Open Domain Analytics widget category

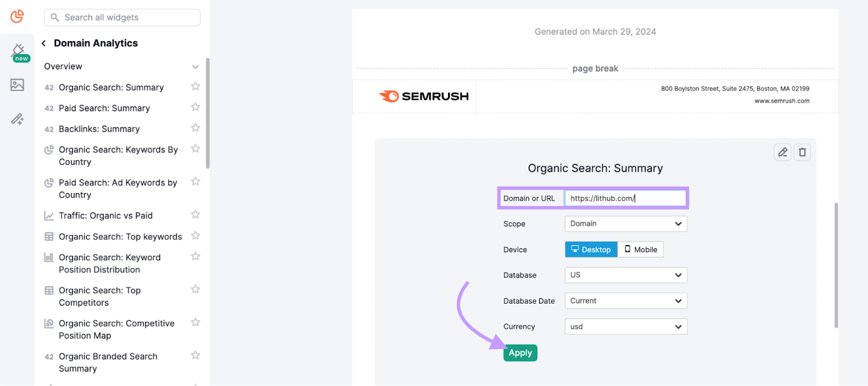pos(95,43)
